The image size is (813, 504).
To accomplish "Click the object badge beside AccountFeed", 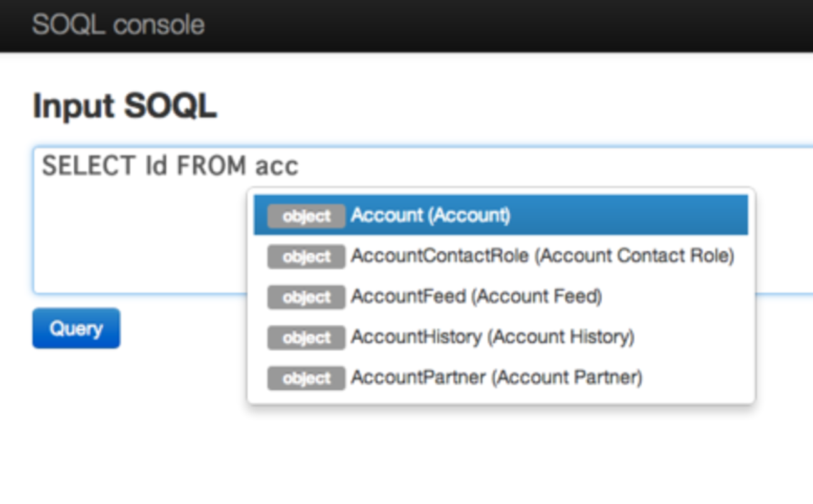I will tap(306, 297).
